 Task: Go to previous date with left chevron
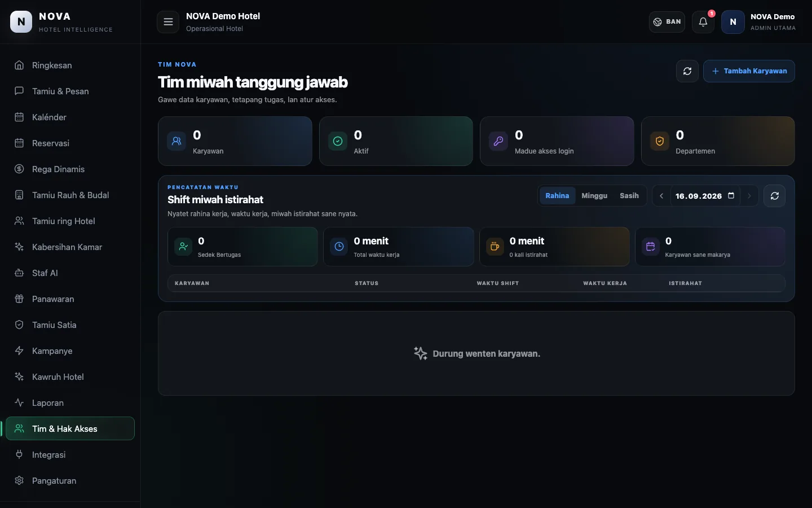point(661,196)
